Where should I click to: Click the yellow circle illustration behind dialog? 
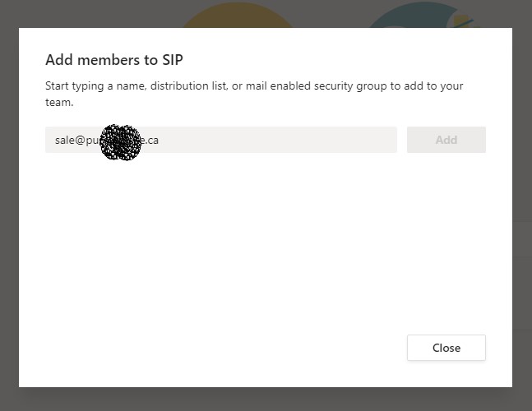click(x=238, y=16)
